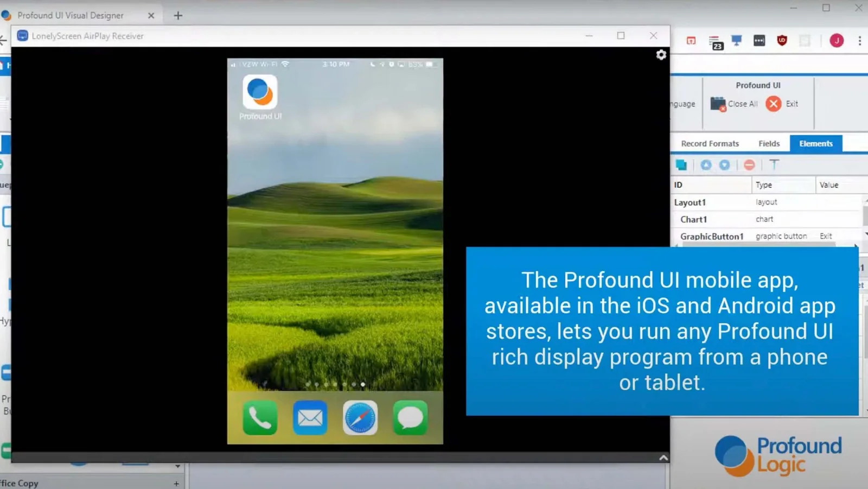Click the 'chart' type cell
Image resolution: width=868 pixels, height=489 pixels.
[x=764, y=219]
